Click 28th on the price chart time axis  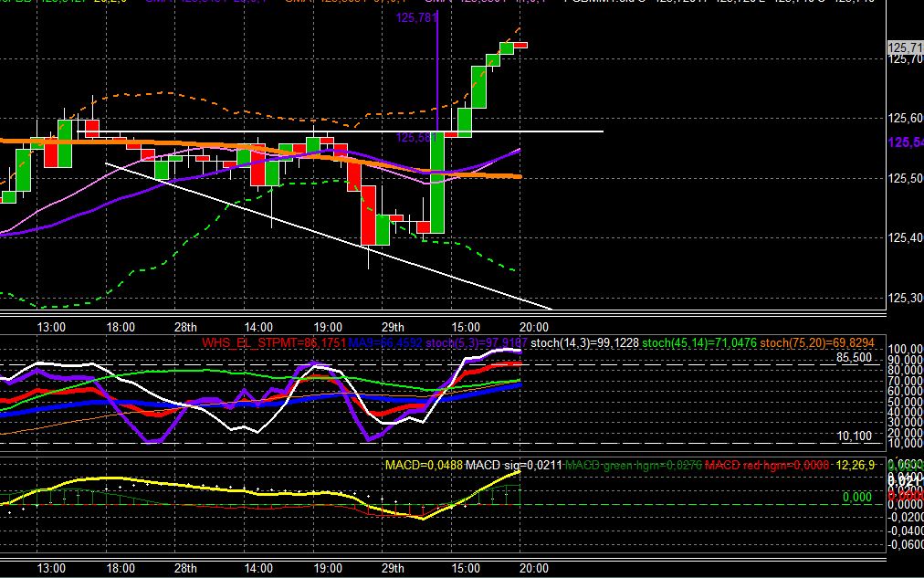185,328
